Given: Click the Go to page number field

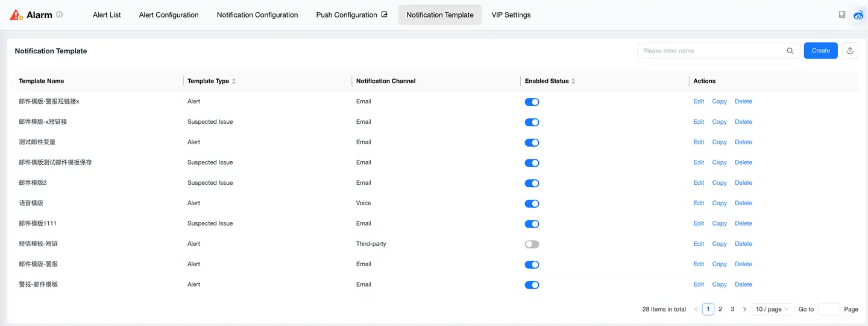Looking at the screenshot, I should [829, 309].
